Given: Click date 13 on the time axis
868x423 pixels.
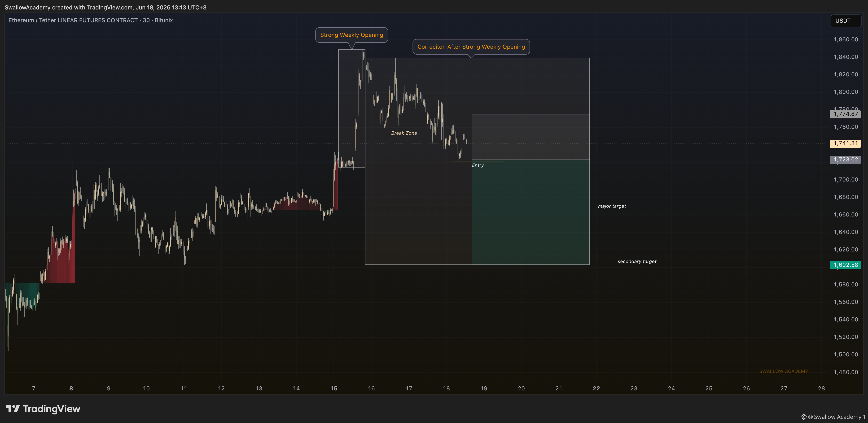Looking at the screenshot, I should tap(259, 389).
